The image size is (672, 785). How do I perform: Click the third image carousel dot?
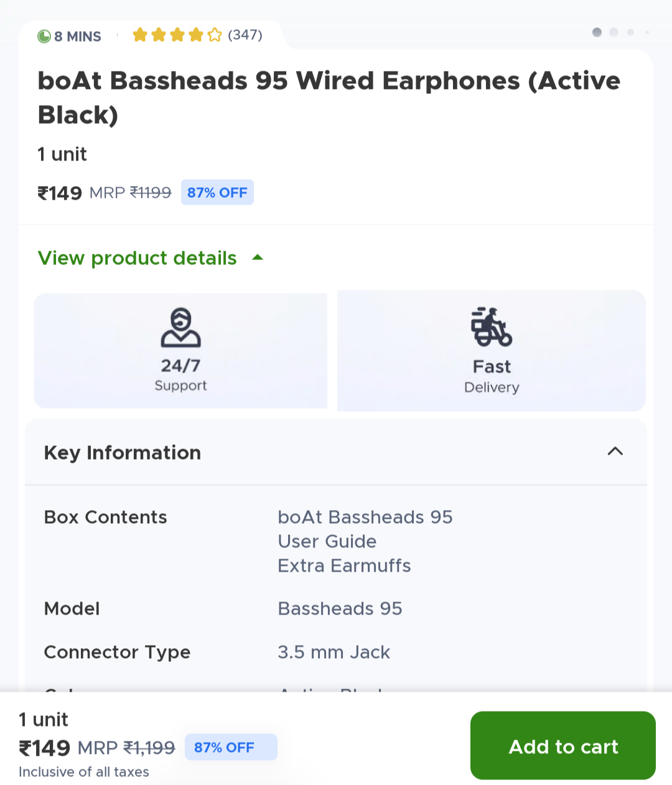[x=630, y=32]
